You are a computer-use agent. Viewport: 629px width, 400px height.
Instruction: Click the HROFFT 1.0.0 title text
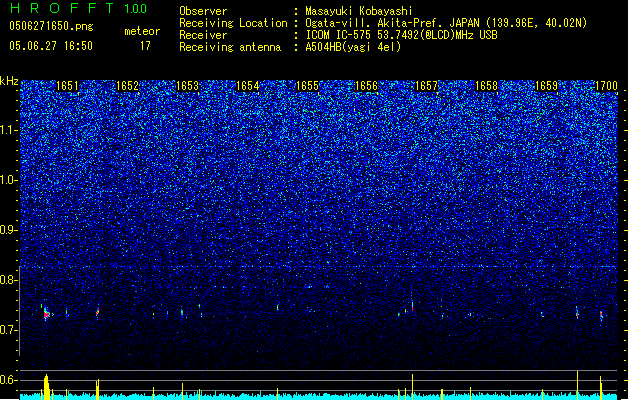78,8
